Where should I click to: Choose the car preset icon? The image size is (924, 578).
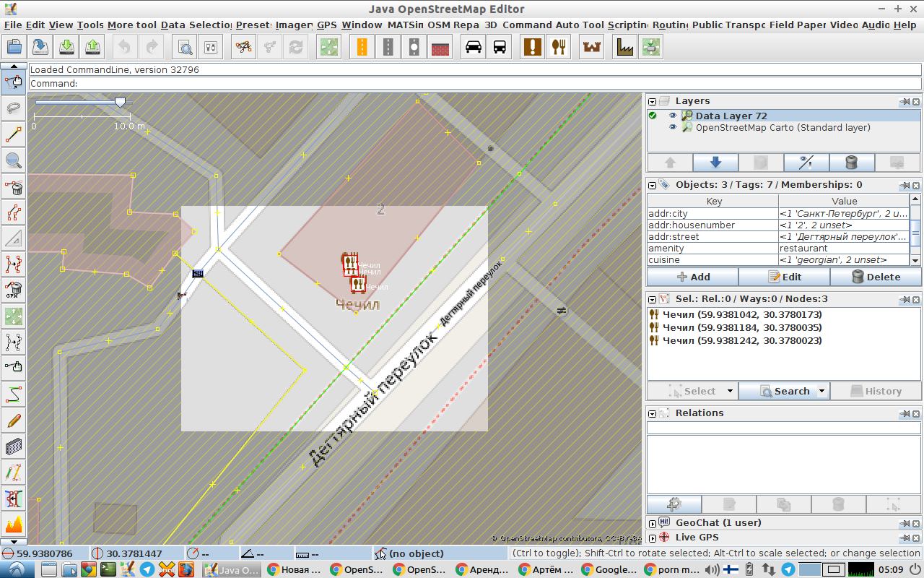[x=474, y=48]
